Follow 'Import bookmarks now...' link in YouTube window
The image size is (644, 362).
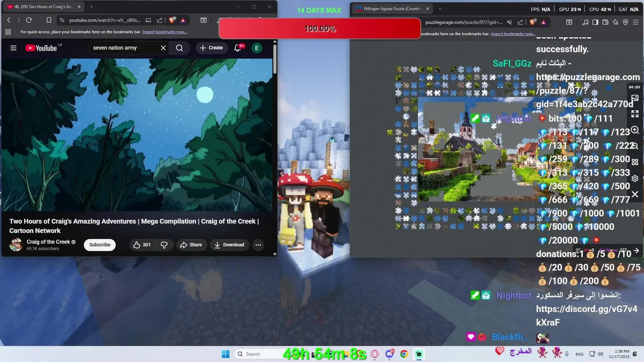click(165, 32)
